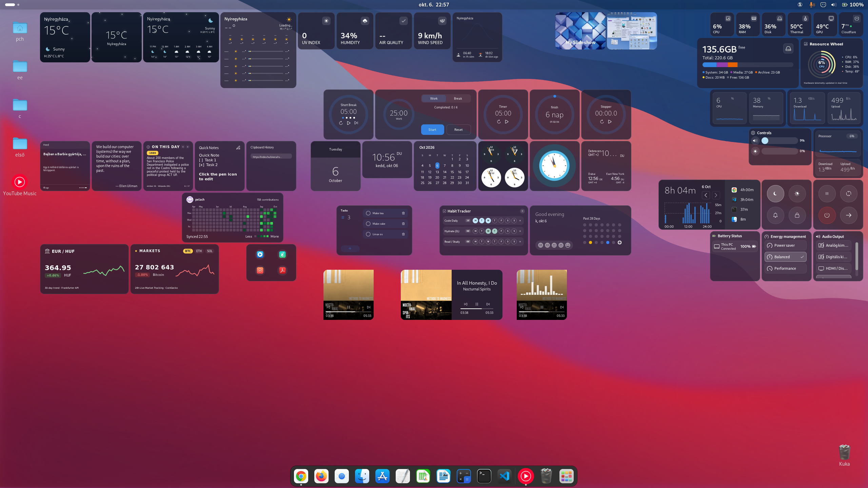
Task: Go to next day in screen time widget
Action: [716, 195]
